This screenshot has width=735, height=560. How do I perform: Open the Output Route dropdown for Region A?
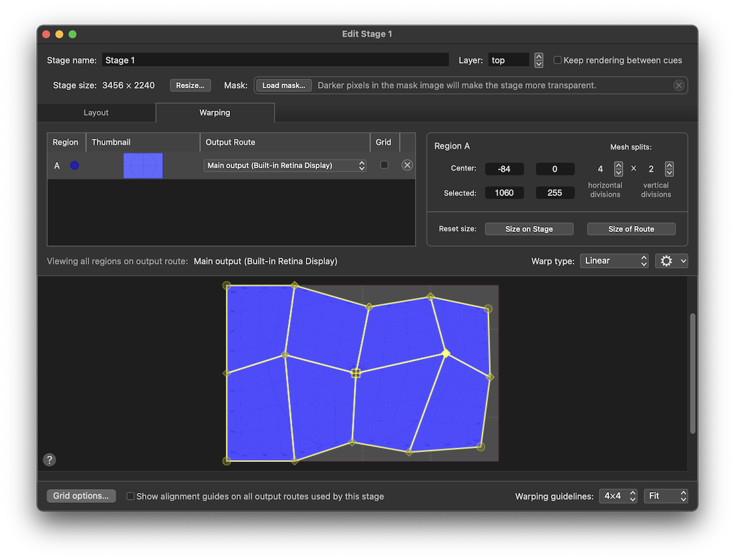coord(285,165)
